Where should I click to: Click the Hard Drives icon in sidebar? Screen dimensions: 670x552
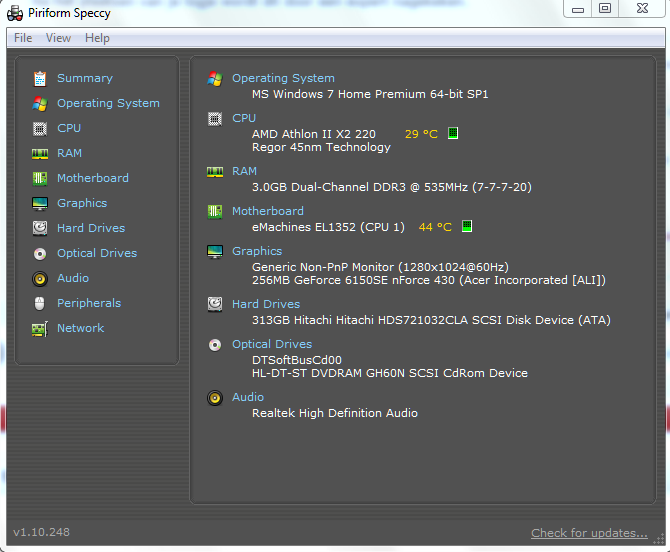[40, 229]
